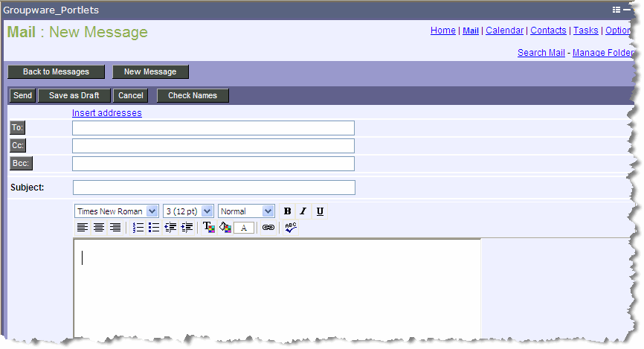The height and width of the screenshot is (349, 644).
Task: Click the To: address book button
Action: [x=17, y=127]
